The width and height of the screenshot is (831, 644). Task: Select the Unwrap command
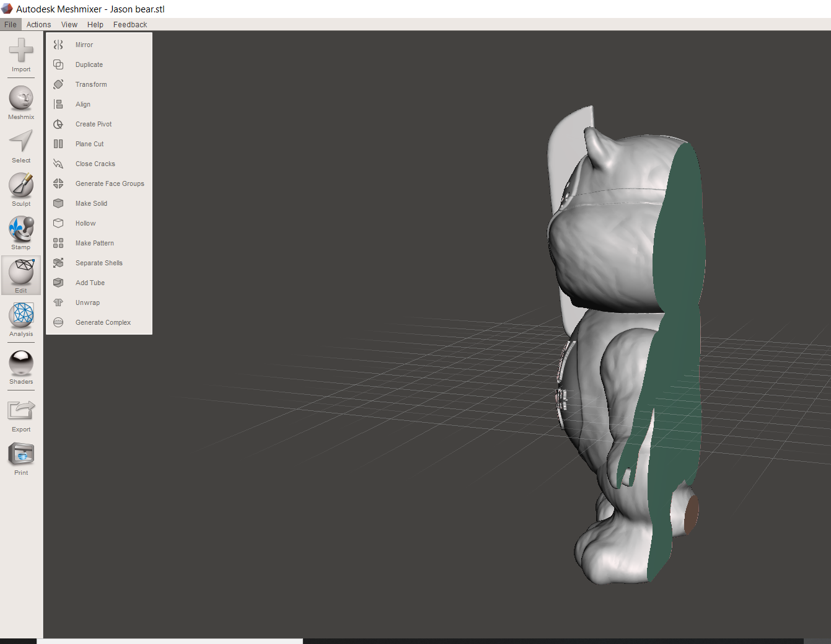point(99,302)
